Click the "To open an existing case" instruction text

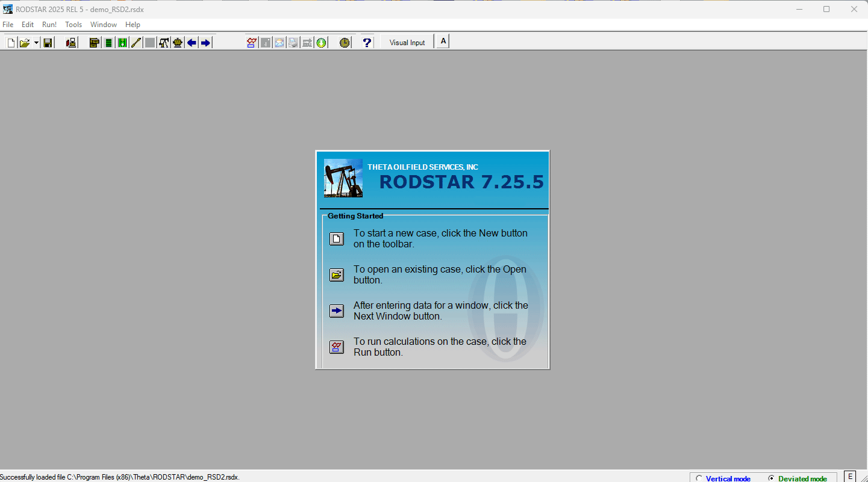pos(440,274)
